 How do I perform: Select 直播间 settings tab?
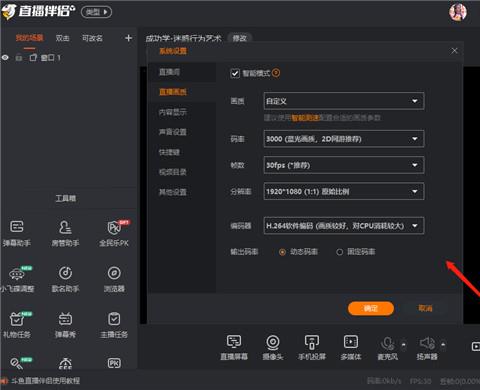pos(182,72)
